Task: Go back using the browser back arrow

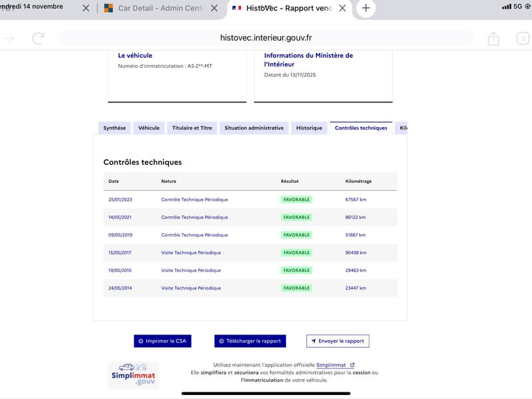Action: 9,39
